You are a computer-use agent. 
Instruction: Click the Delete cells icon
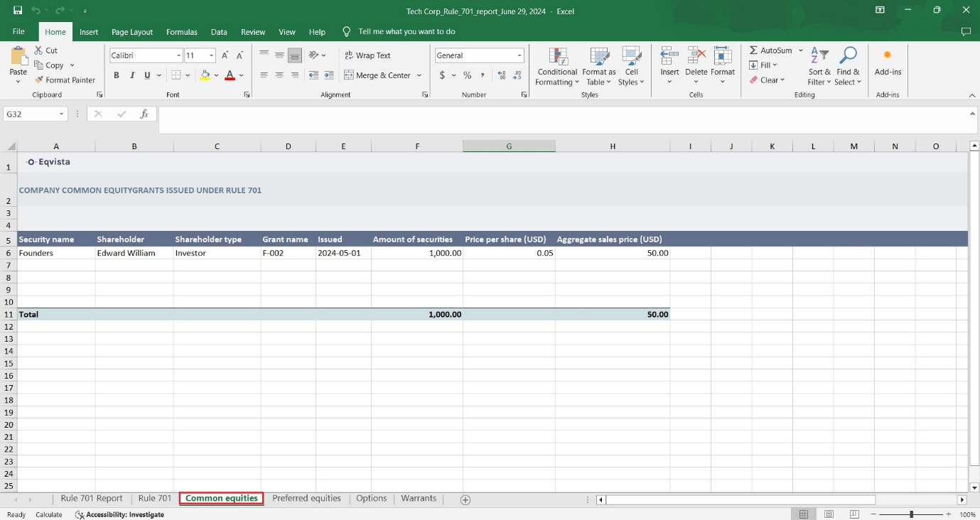(696, 57)
